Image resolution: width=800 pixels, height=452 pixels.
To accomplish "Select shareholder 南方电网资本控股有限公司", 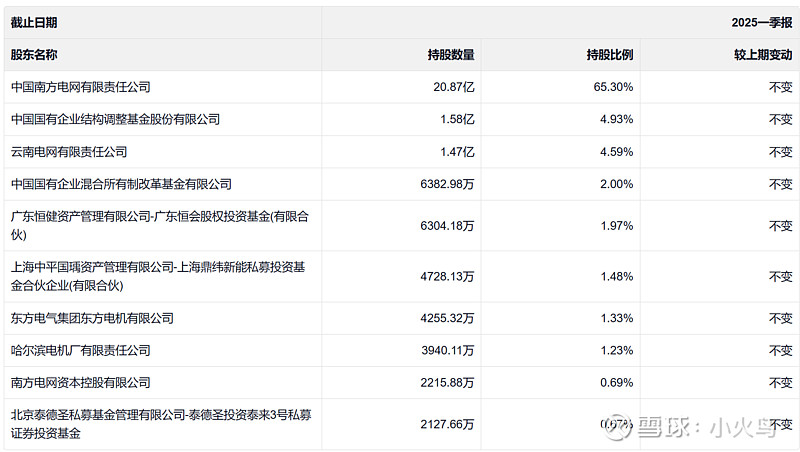I will click(81, 383).
